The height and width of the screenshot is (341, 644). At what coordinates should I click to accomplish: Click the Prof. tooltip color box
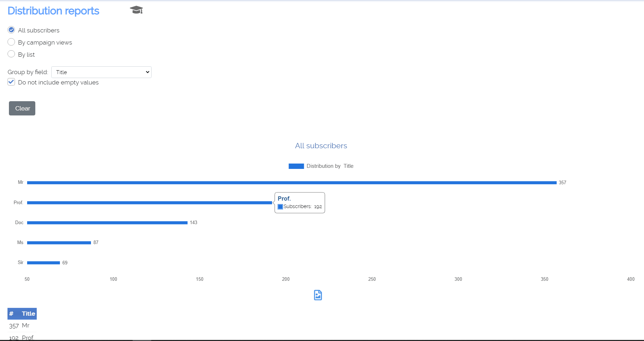click(x=280, y=207)
